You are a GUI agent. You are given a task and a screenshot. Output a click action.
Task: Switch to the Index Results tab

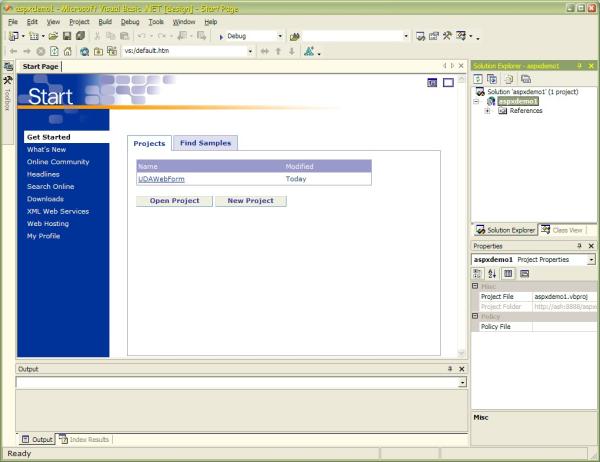point(84,439)
